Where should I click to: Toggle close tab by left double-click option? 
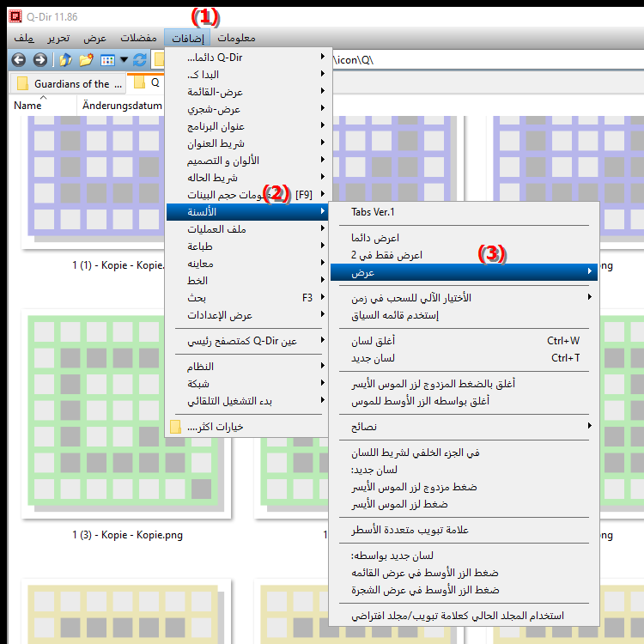[464, 384]
